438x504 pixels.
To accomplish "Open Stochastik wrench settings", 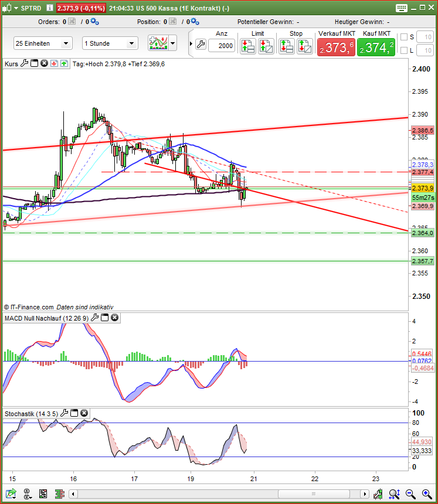I will coord(64,413).
